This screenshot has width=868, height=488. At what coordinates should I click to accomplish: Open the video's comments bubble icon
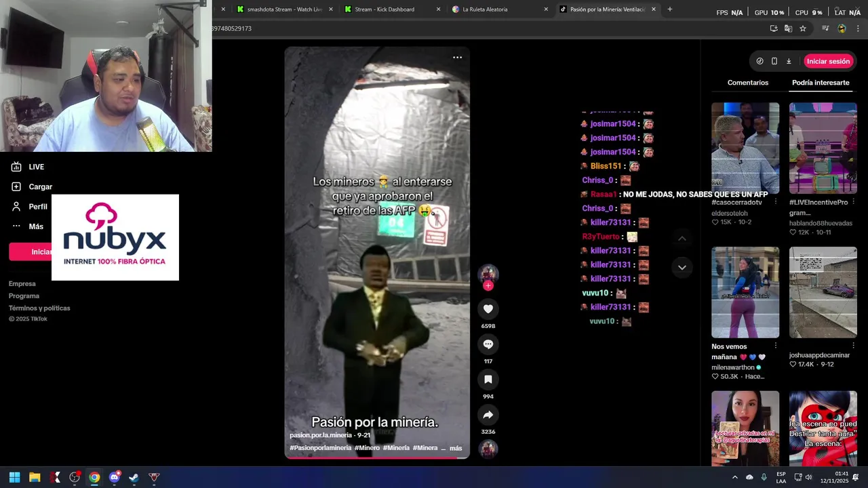pyautogui.click(x=488, y=344)
